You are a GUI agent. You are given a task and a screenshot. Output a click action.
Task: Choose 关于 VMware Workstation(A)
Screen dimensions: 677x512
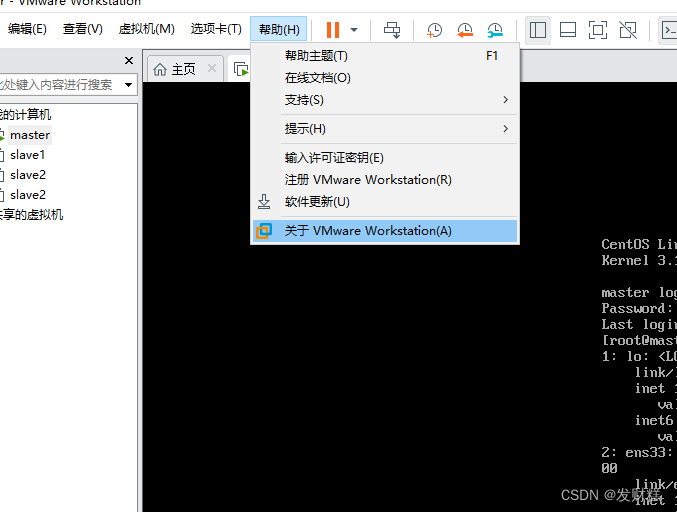(x=385, y=231)
